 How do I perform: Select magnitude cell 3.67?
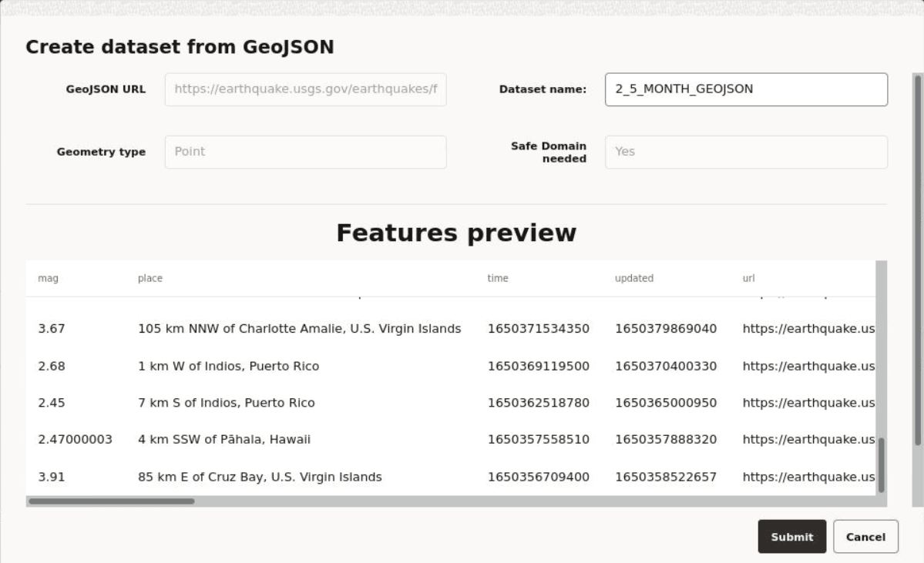click(52, 329)
